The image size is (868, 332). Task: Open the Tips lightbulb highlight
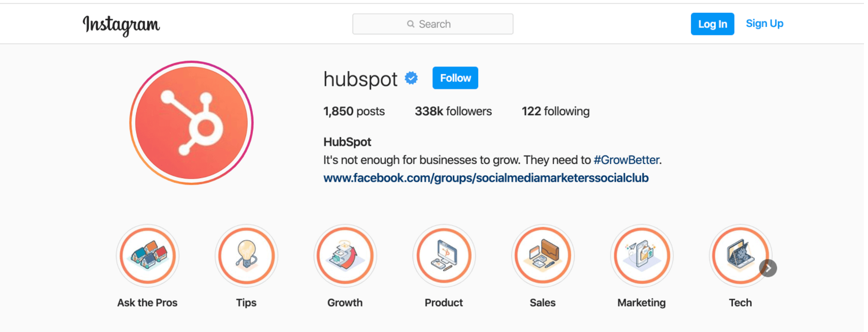[246, 256]
